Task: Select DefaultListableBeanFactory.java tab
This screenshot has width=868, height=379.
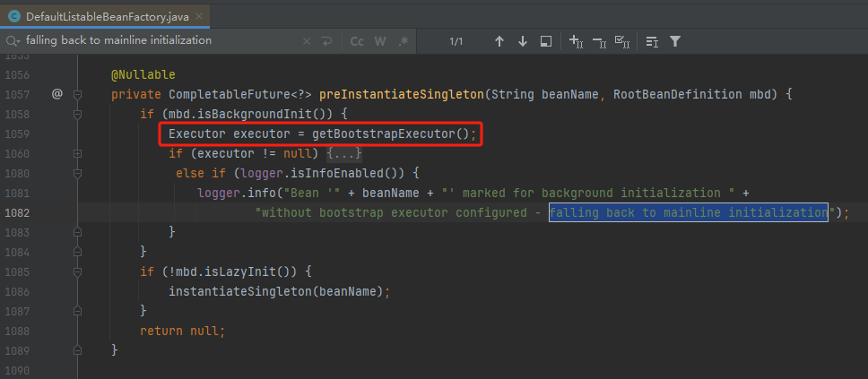Action: click(105, 17)
